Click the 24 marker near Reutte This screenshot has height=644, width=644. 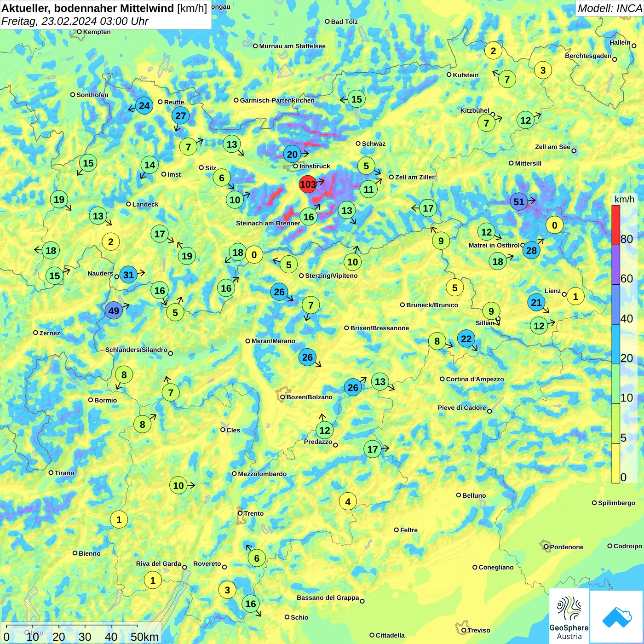coord(144,106)
